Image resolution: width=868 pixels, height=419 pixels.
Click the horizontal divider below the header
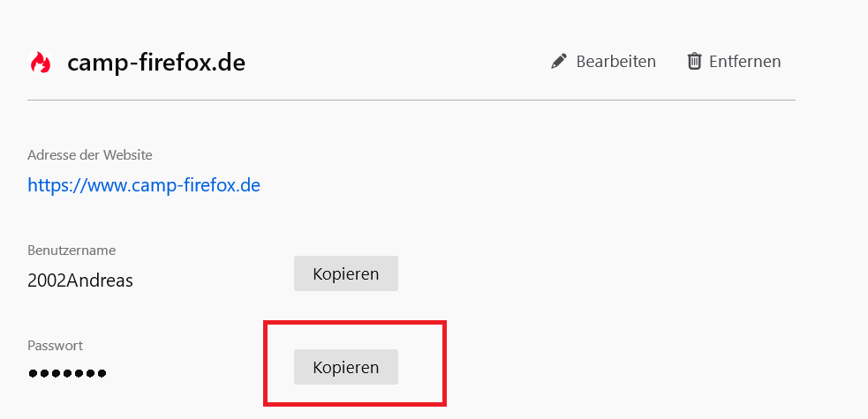click(x=411, y=101)
